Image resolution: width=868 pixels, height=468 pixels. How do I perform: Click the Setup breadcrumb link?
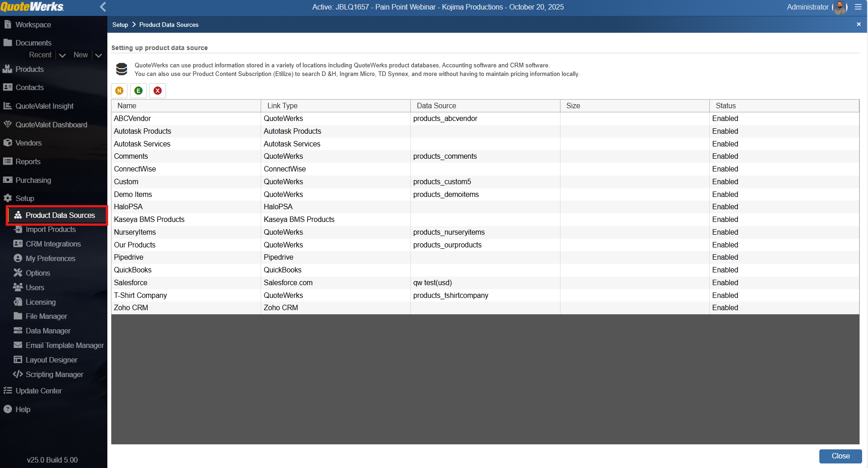120,25
